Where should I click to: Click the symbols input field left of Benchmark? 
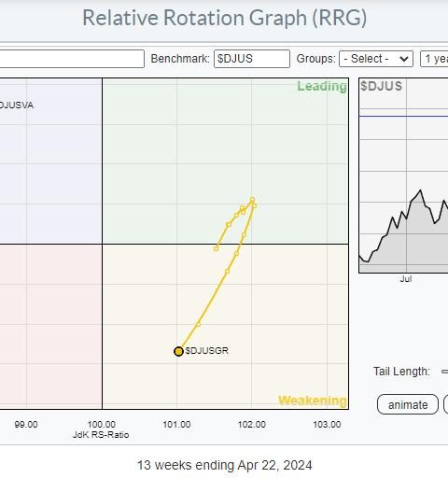coord(72,59)
